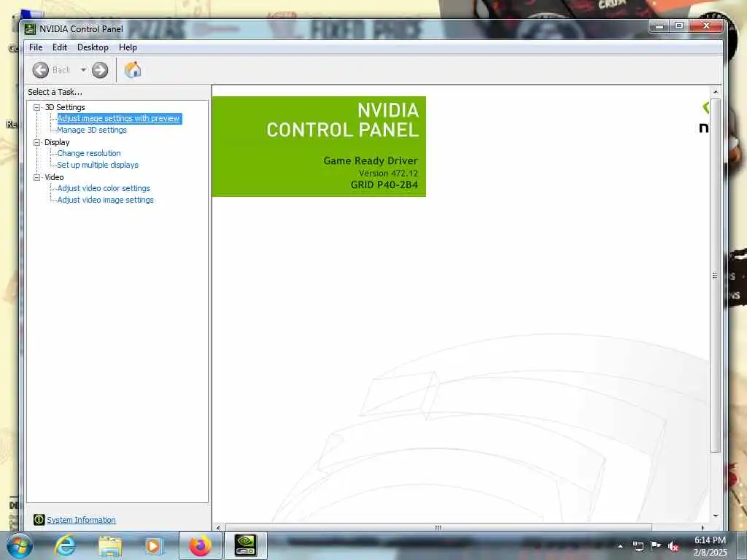Viewport: 747px width, 560px height.
Task: Maximize the NVIDIA Control Panel window
Action: click(x=679, y=26)
